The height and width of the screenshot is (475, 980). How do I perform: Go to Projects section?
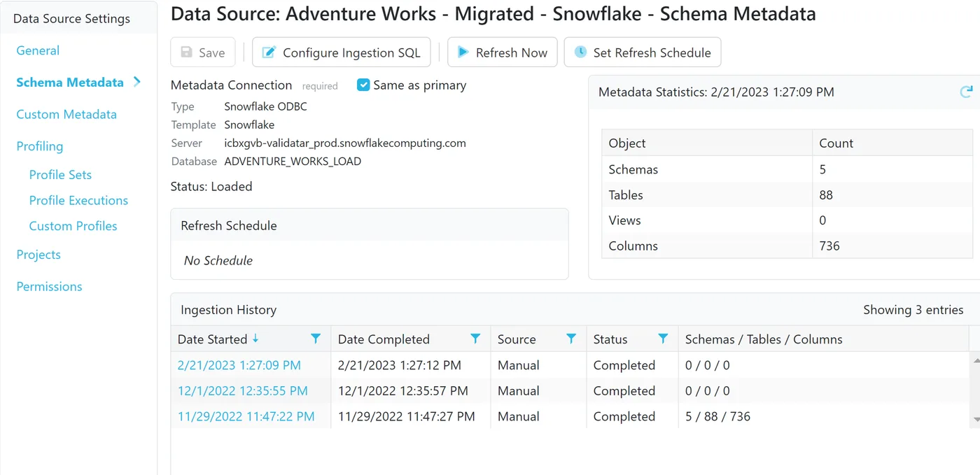[x=38, y=255]
